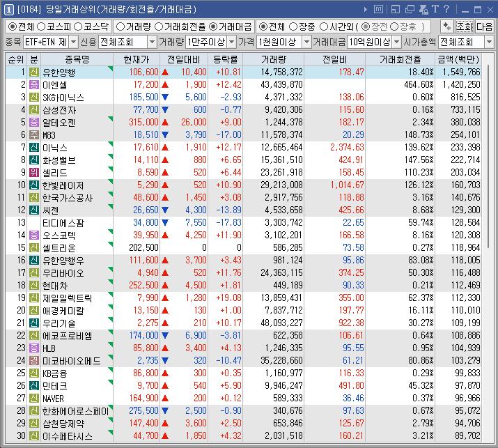Open the 가격 1천원이상 dropdown
This screenshot has height=448, width=498.
pyautogui.click(x=306, y=42)
